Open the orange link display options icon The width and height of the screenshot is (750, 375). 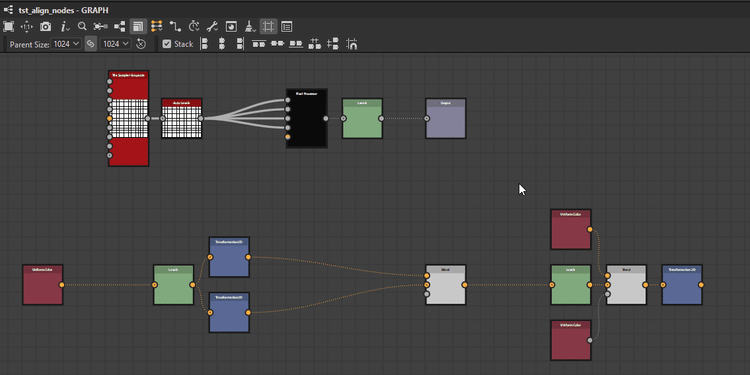tap(156, 26)
